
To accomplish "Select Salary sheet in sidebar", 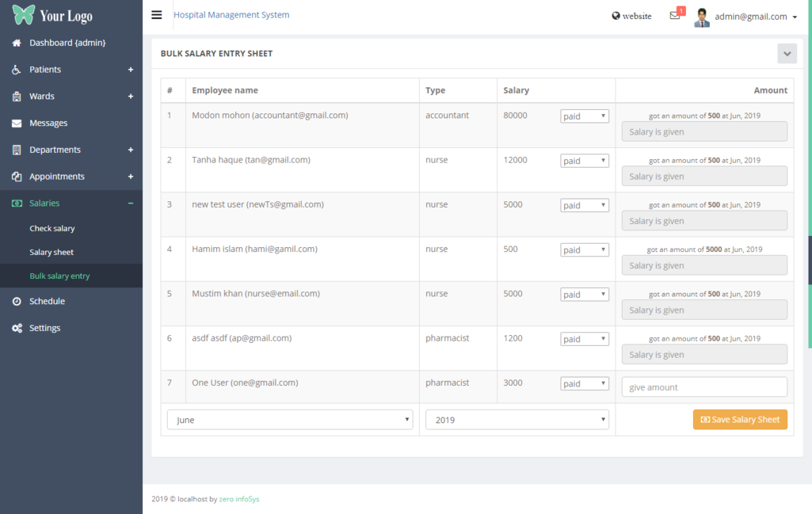I will click(x=51, y=253).
